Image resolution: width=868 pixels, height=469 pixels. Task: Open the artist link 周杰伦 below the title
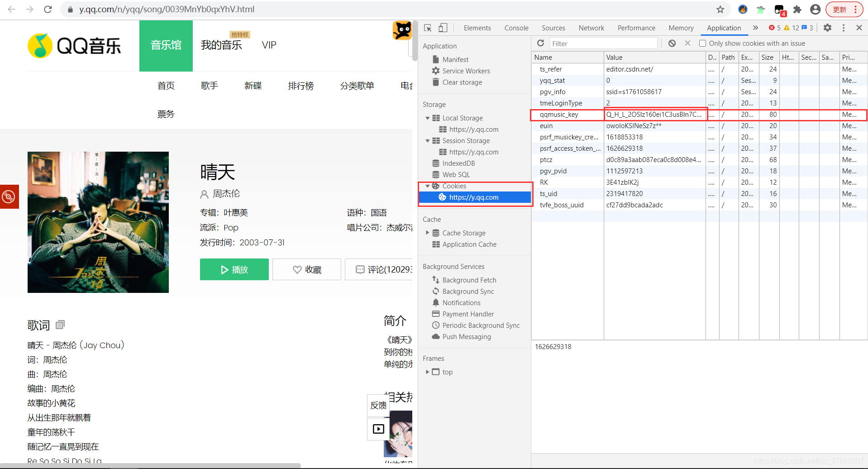(226, 194)
